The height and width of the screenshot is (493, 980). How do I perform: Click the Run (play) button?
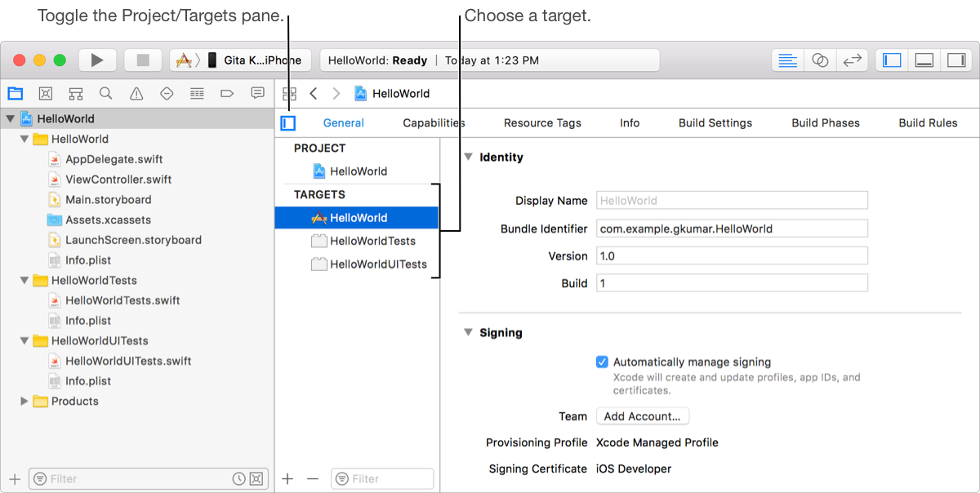[x=97, y=60]
